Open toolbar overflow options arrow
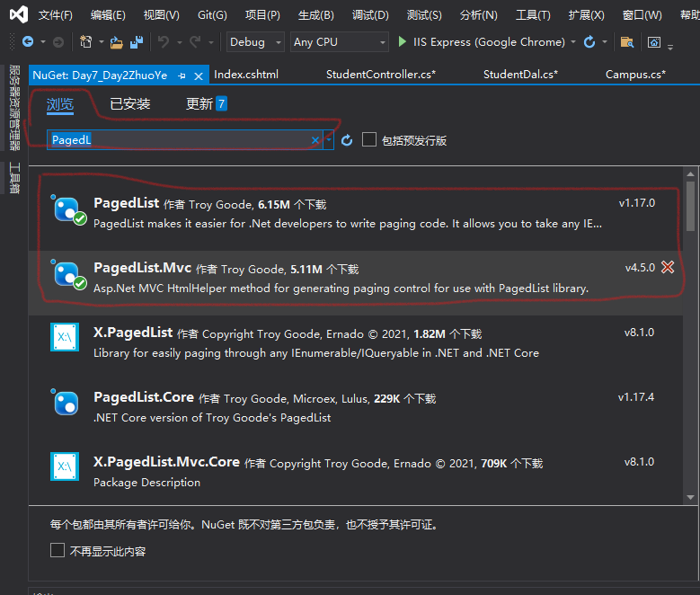The width and height of the screenshot is (700, 595). pyautogui.click(x=670, y=47)
